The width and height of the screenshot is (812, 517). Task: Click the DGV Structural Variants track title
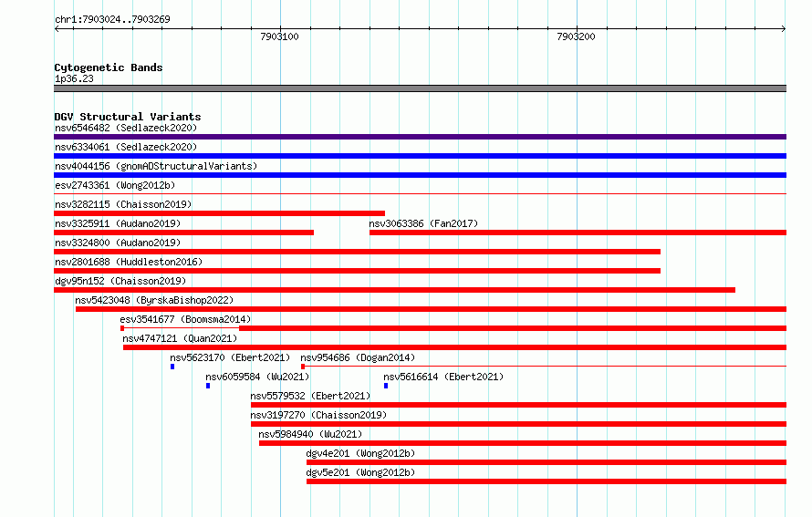coord(128,117)
